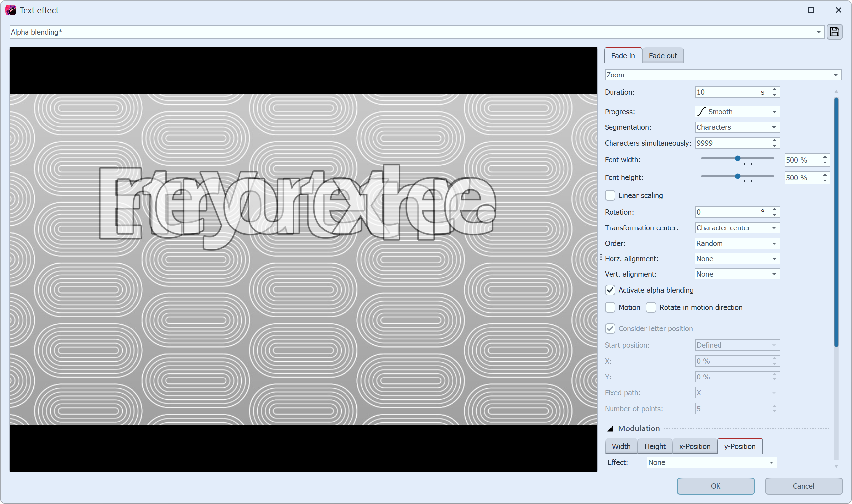Click the x-Position modulation tab
The width and height of the screenshot is (852, 504).
coord(694,446)
